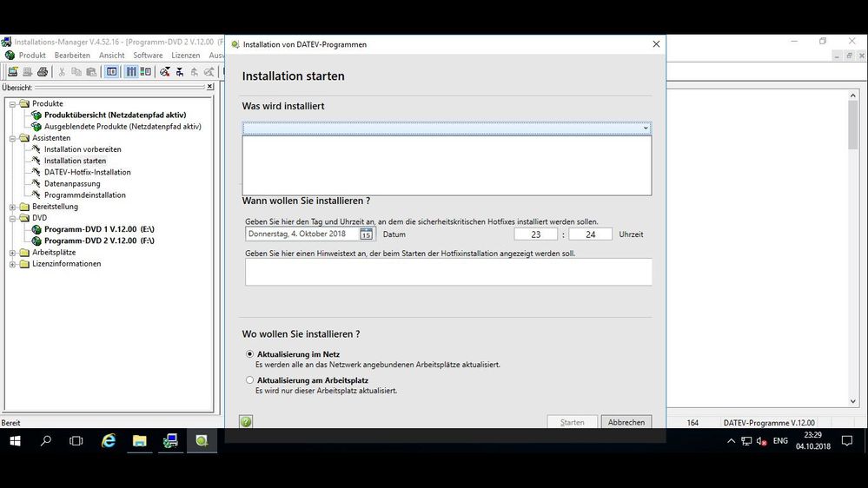This screenshot has width=868, height=488.
Task: Select Aktualisierung im Netz option
Action: [x=250, y=354]
